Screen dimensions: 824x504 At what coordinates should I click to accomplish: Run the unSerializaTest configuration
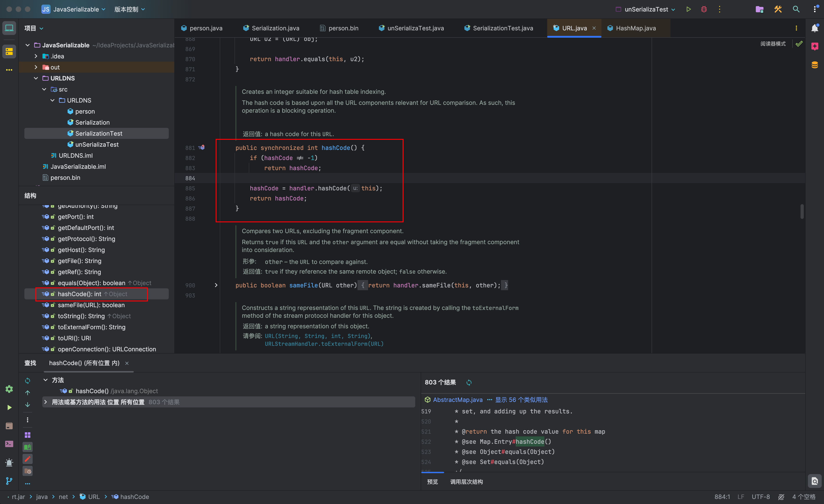pos(688,9)
